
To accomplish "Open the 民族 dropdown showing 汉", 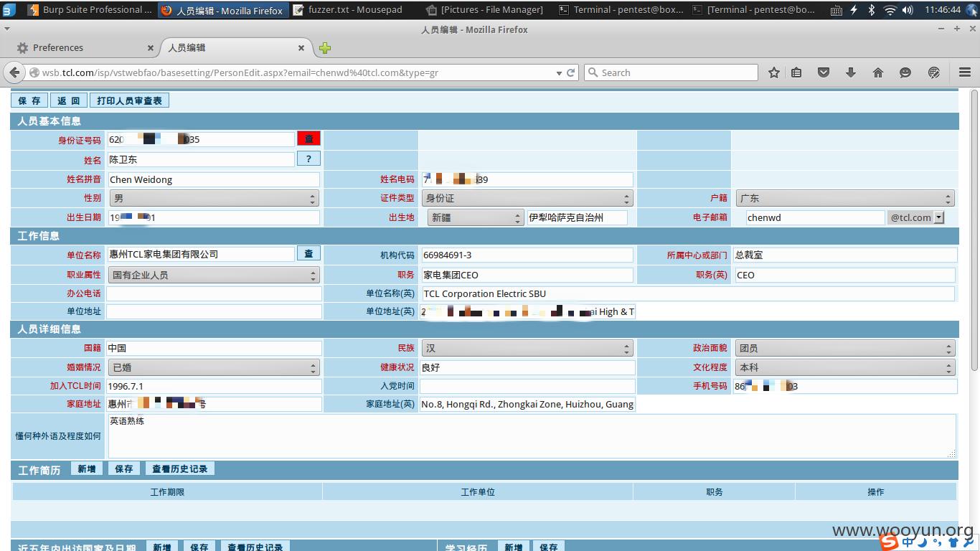I will point(527,348).
